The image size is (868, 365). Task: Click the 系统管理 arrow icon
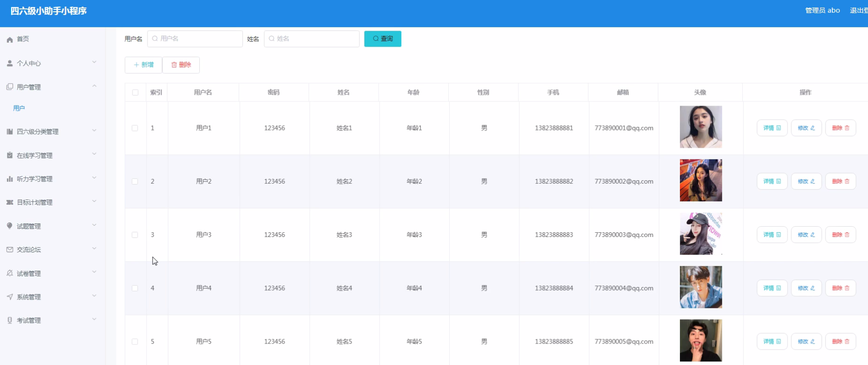tap(10, 297)
